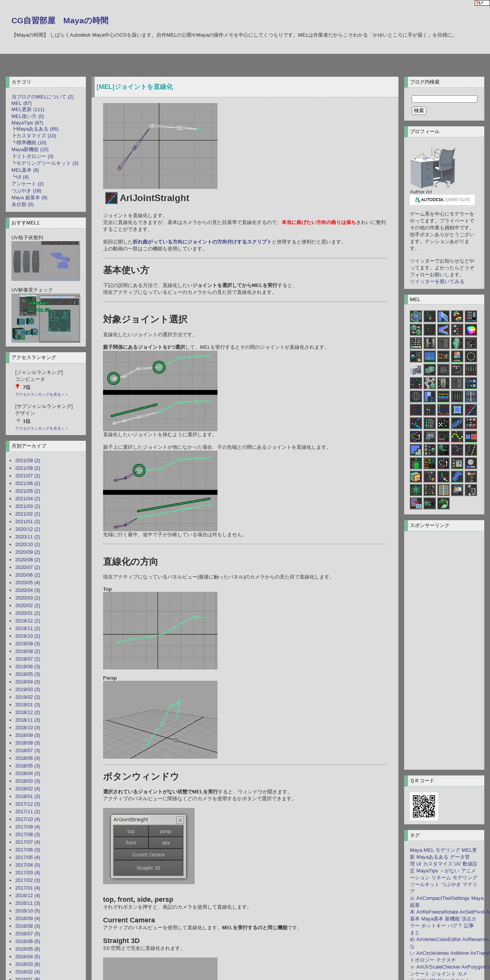Click the QR code image
The width and height of the screenshot is (490, 980).
click(424, 806)
